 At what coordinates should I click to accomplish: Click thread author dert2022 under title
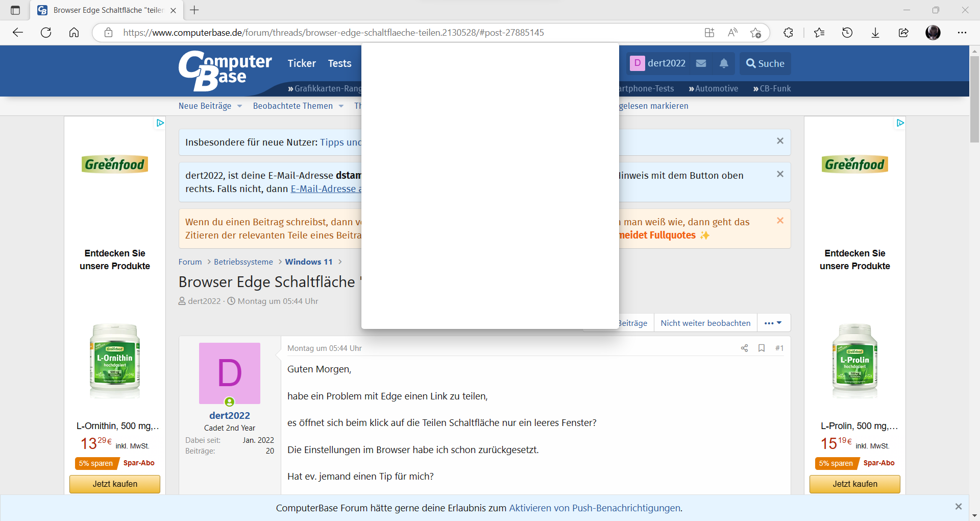pyautogui.click(x=204, y=301)
